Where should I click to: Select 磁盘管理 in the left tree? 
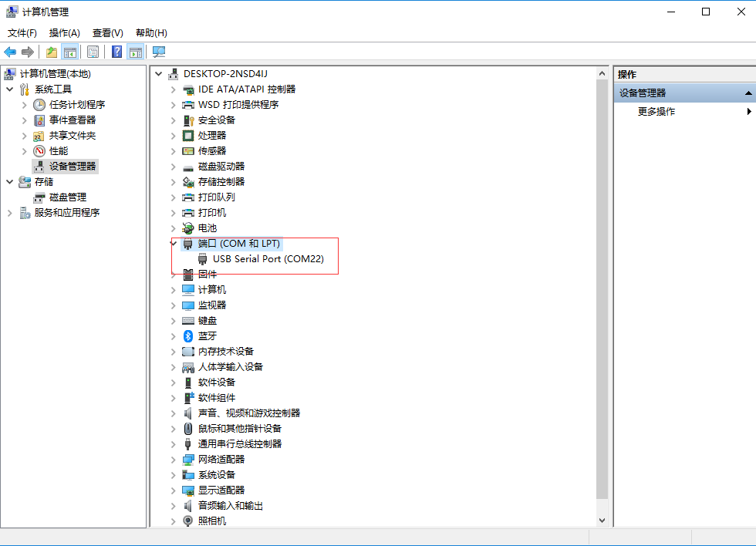tap(68, 197)
